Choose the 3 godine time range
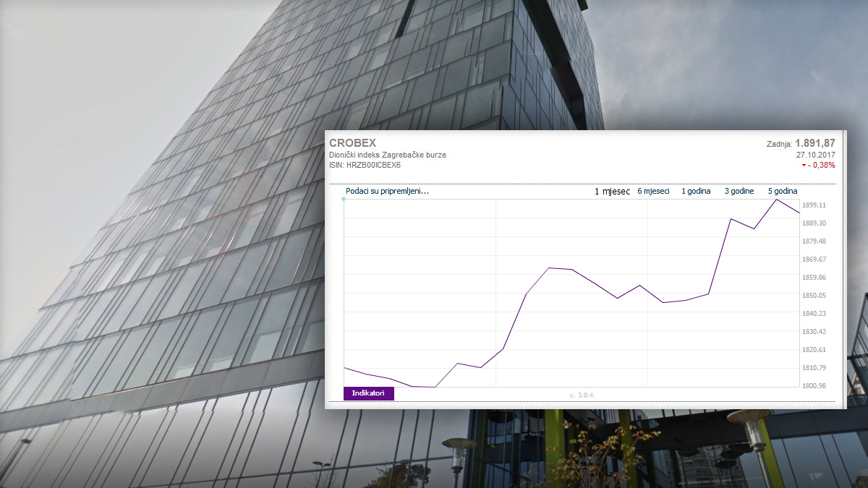868x488 pixels. 739,192
